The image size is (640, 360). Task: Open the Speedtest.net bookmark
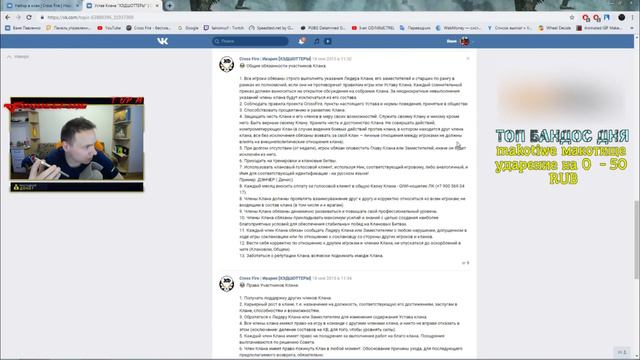coord(271,28)
